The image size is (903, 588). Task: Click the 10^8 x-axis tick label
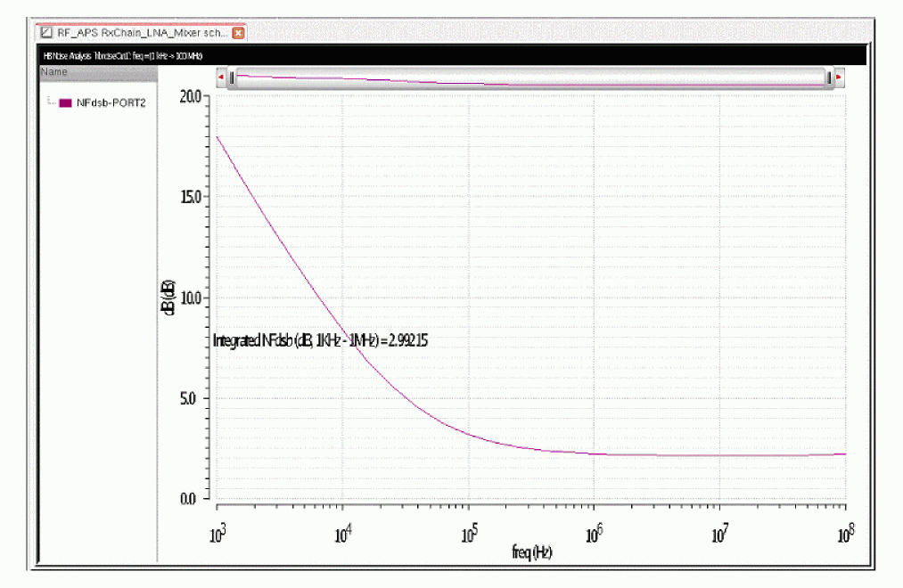pyautogui.click(x=846, y=534)
